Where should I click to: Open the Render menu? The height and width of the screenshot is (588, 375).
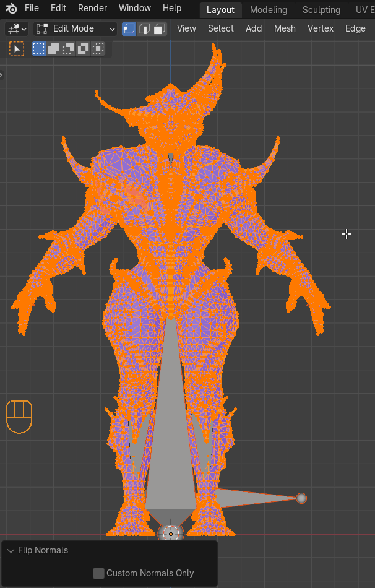(x=92, y=8)
